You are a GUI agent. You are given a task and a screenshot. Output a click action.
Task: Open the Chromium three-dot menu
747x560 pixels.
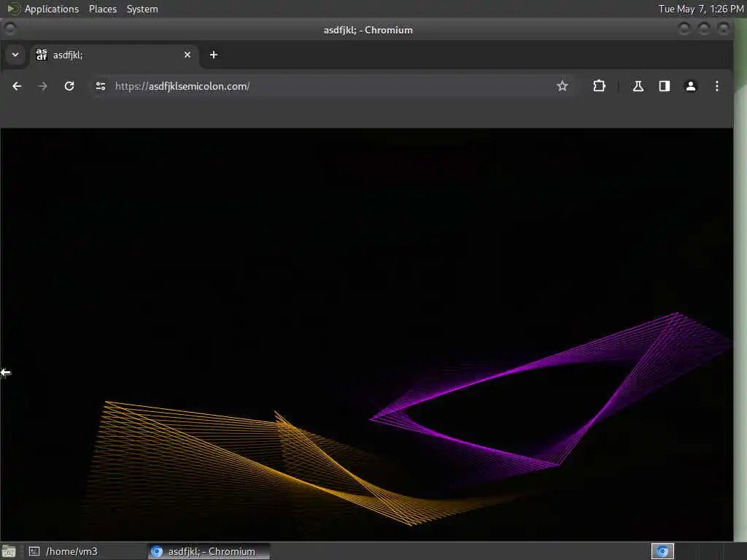click(x=716, y=86)
